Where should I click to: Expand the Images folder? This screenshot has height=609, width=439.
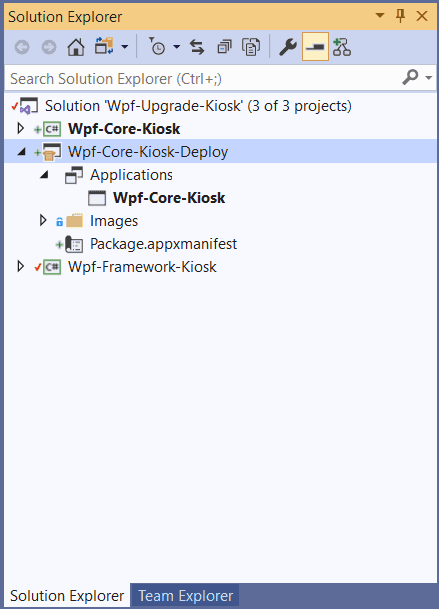point(43,221)
